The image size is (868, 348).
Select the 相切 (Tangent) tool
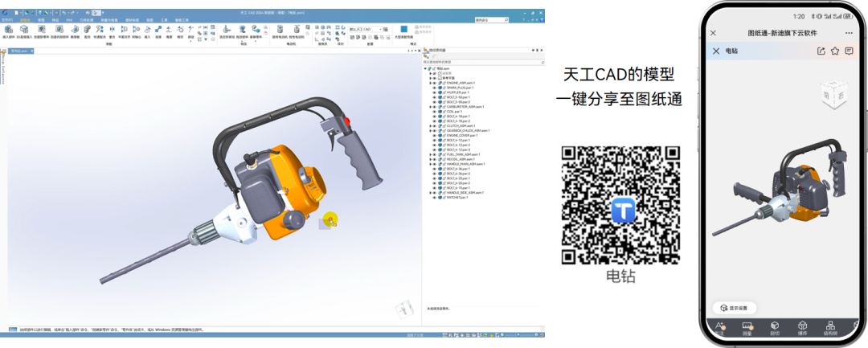click(x=180, y=31)
